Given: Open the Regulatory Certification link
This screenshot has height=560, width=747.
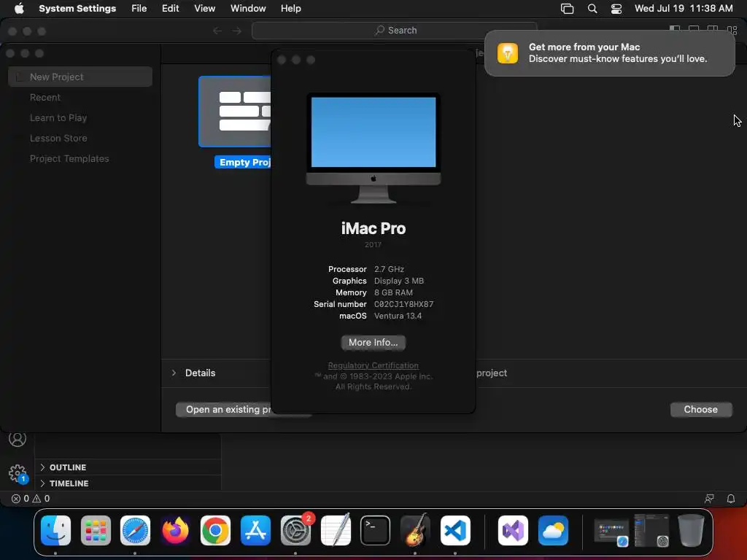Looking at the screenshot, I should tap(373, 365).
